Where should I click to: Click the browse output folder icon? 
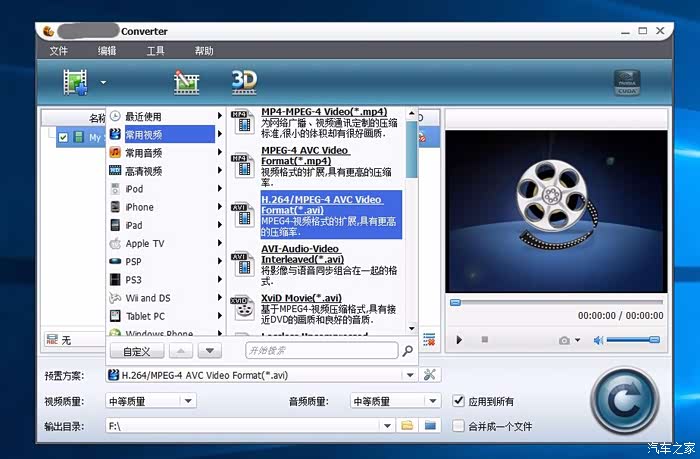click(x=408, y=425)
